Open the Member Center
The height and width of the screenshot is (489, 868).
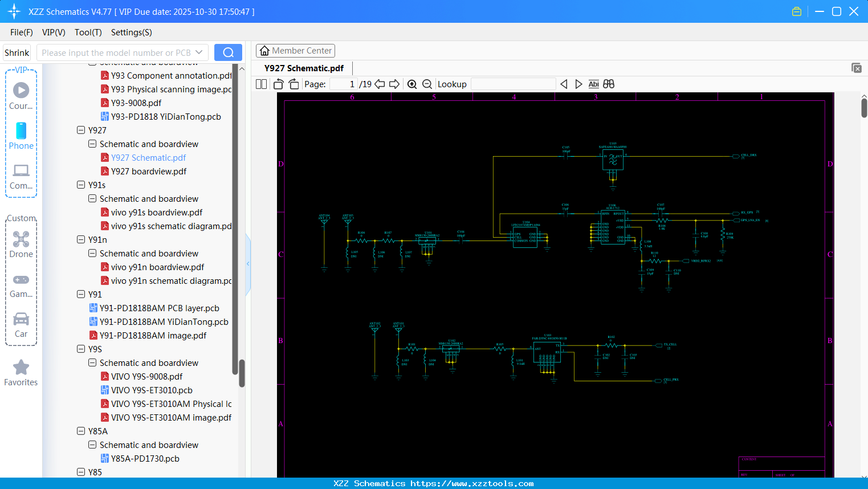click(x=295, y=51)
